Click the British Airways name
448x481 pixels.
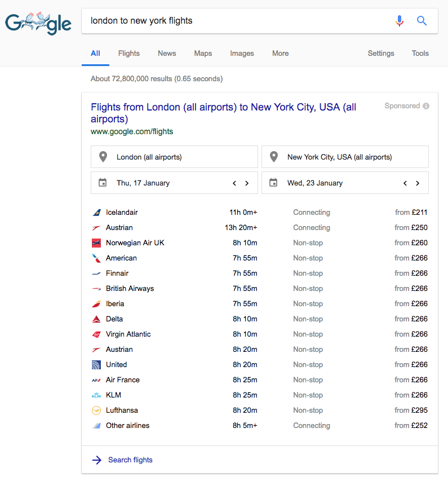point(130,289)
